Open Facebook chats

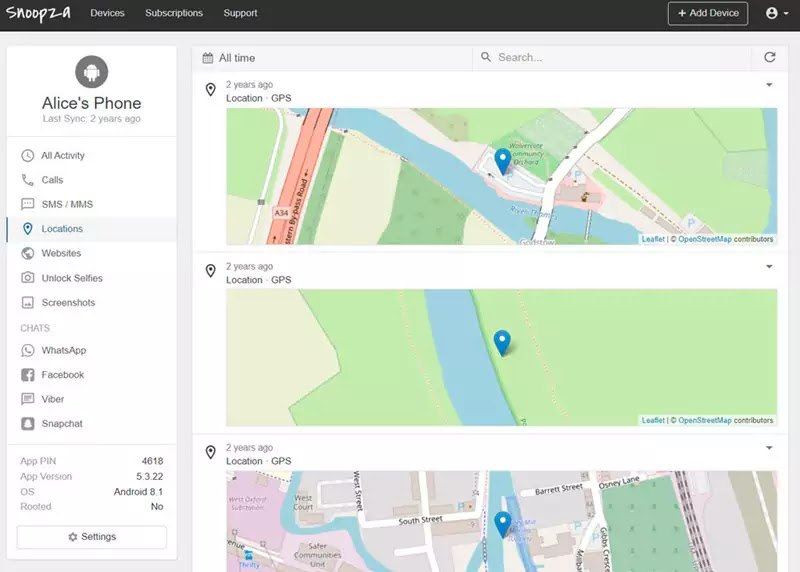tap(92, 375)
